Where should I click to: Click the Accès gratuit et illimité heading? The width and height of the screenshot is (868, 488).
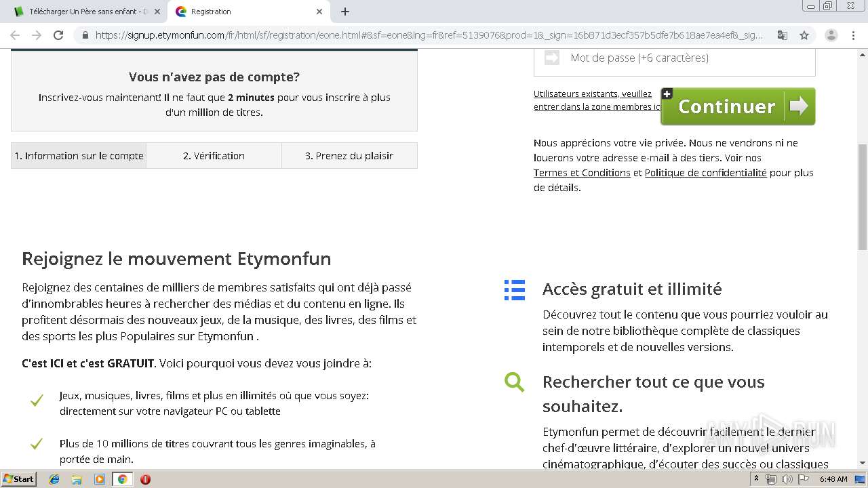click(632, 289)
